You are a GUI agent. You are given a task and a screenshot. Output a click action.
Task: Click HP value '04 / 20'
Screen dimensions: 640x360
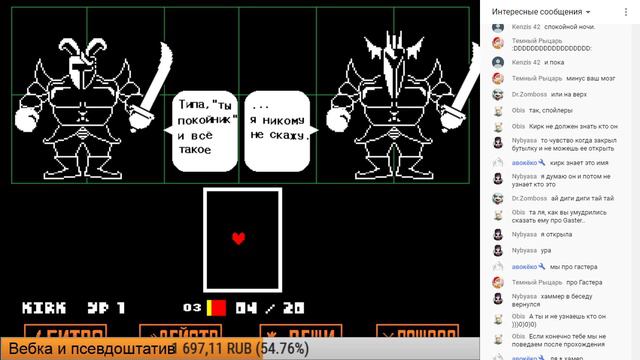click(270, 308)
